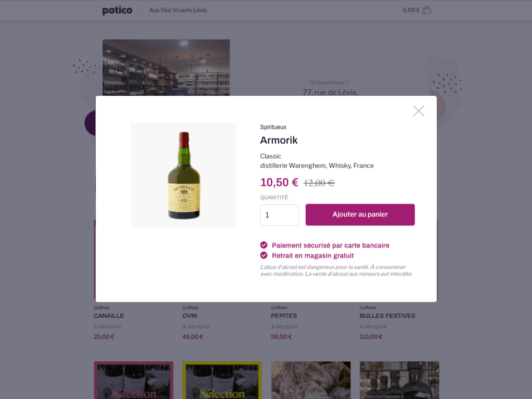The image size is (532, 399).
Task: Close the Armorik product popup
Action: (418, 111)
